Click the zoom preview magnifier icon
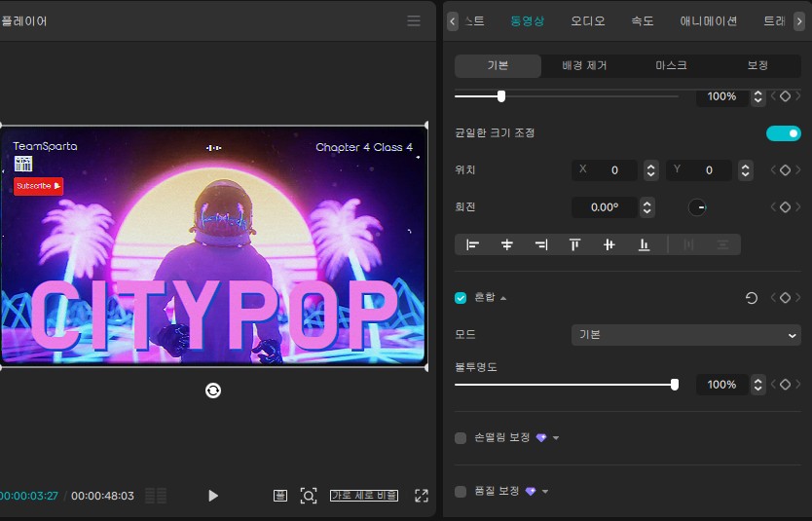Image resolution: width=812 pixels, height=521 pixels. click(309, 496)
